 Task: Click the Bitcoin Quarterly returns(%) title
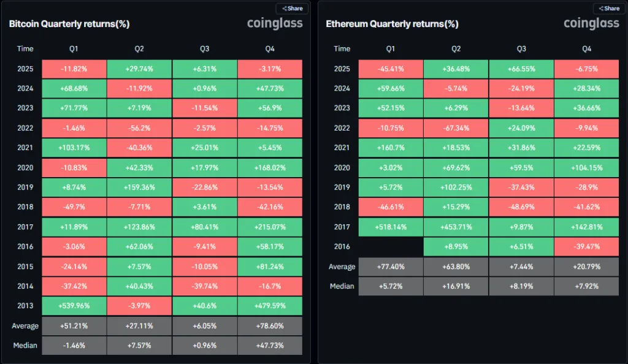click(69, 23)
